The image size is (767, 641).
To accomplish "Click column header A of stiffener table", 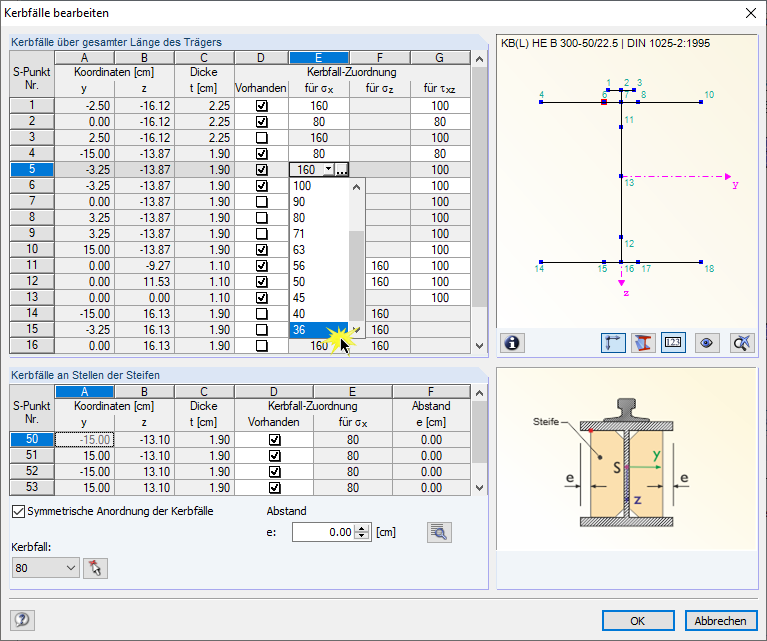I will click(84, 391).
